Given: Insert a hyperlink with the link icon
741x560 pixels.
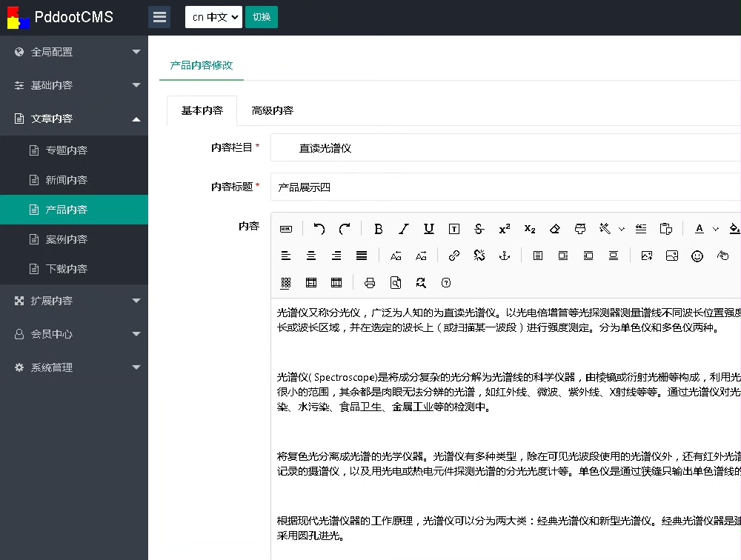Looking at the screenshot, I should tap(454, 256).
